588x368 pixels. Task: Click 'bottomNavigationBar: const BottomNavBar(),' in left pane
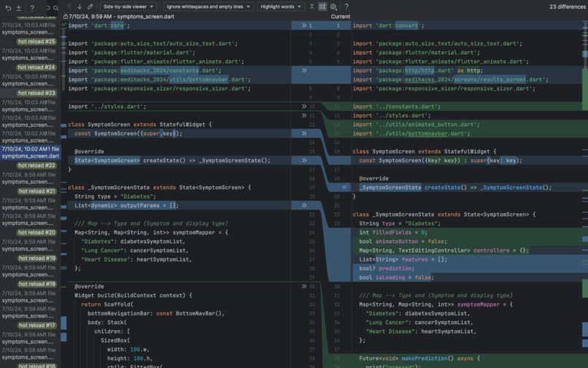(x=156, y=313)
